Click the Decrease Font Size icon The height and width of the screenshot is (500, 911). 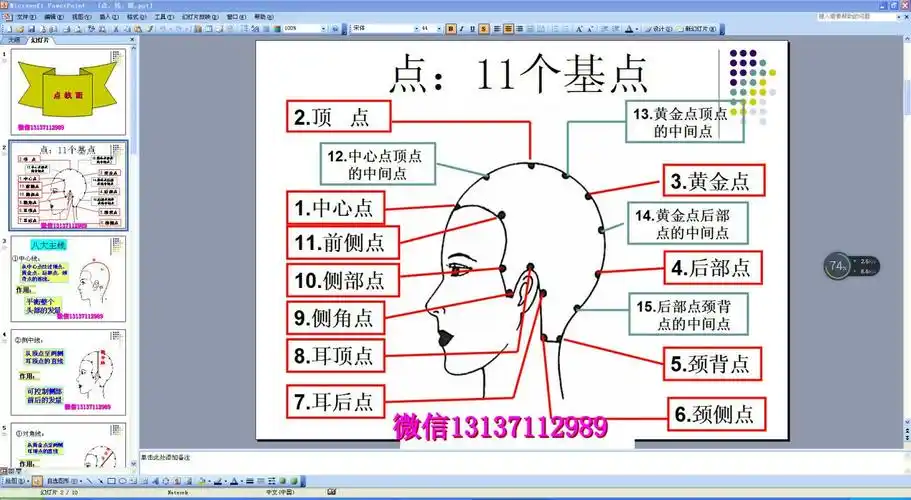590,29
